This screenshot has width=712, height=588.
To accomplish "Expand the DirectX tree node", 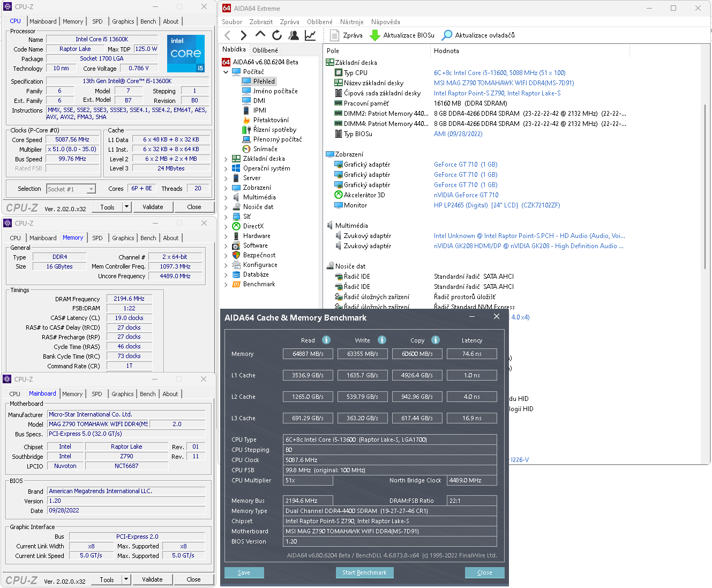I will tap(226, 226).
